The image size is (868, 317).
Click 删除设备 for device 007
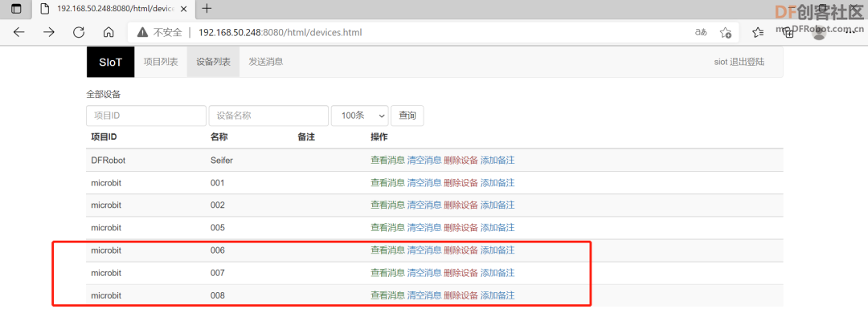tap(461, 273)
